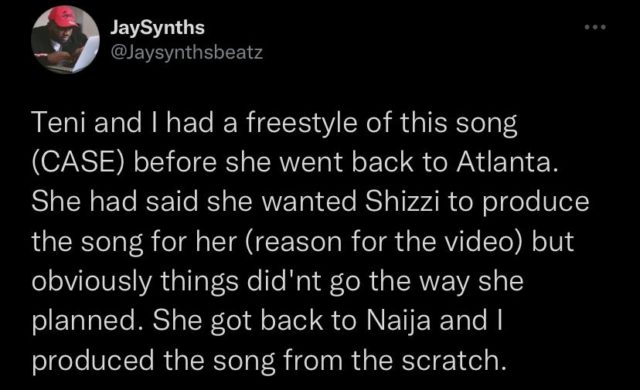This screenshot has width=640, height=390.
Task: Click the word produced on last line
Action: tap(93, 361)
